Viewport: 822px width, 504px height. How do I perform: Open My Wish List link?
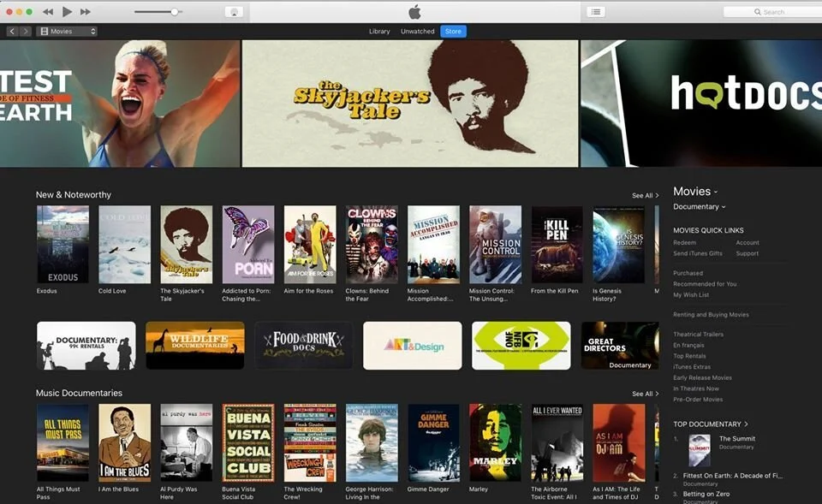click(x=691, y=295)
